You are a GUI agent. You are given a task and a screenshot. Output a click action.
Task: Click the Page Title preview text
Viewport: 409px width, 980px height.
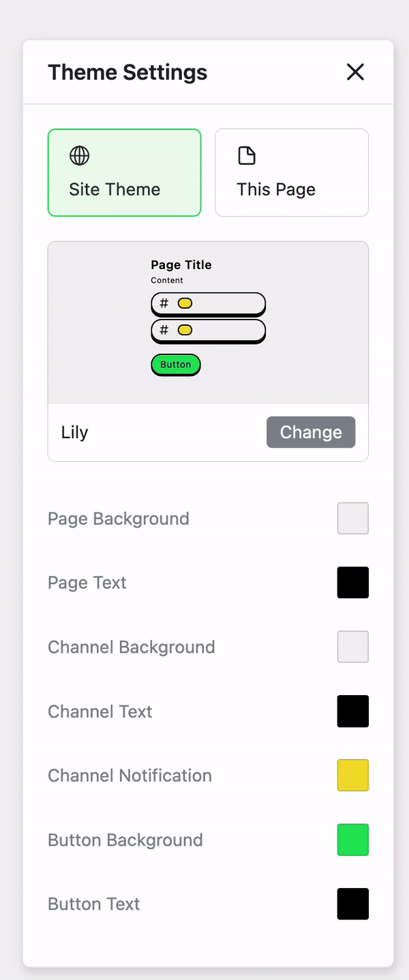181,265
